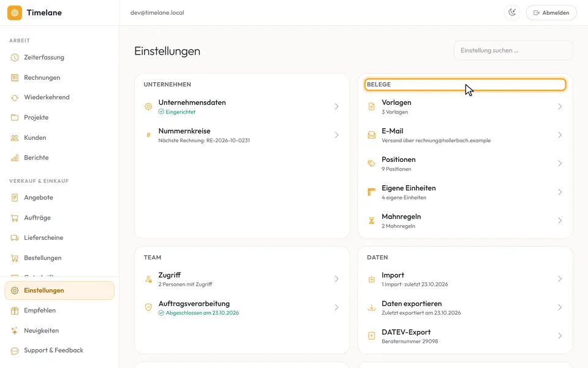This screenshot has height=368, width=588.
Task: Click the Wiederkehrend recurring icon
Action: pyautogui.click(x=15, y=98)
